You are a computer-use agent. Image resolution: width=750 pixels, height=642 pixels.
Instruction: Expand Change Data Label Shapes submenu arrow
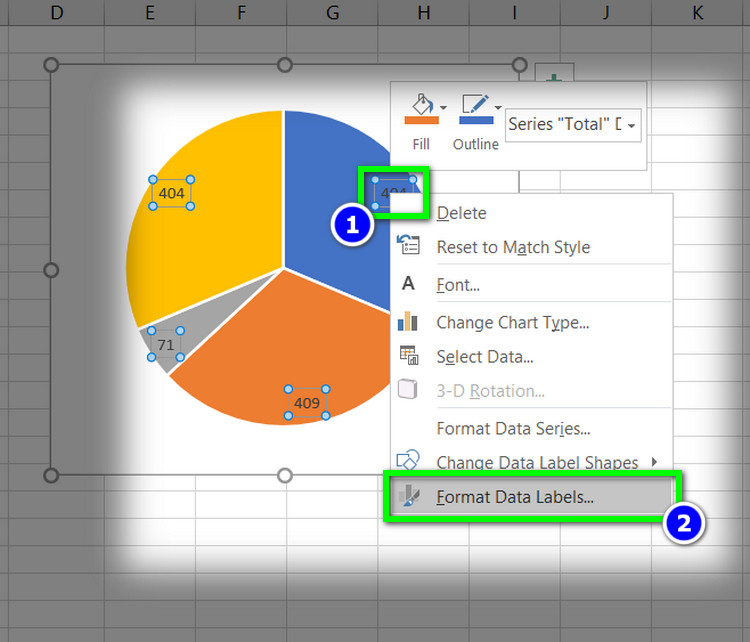point(654,462)
